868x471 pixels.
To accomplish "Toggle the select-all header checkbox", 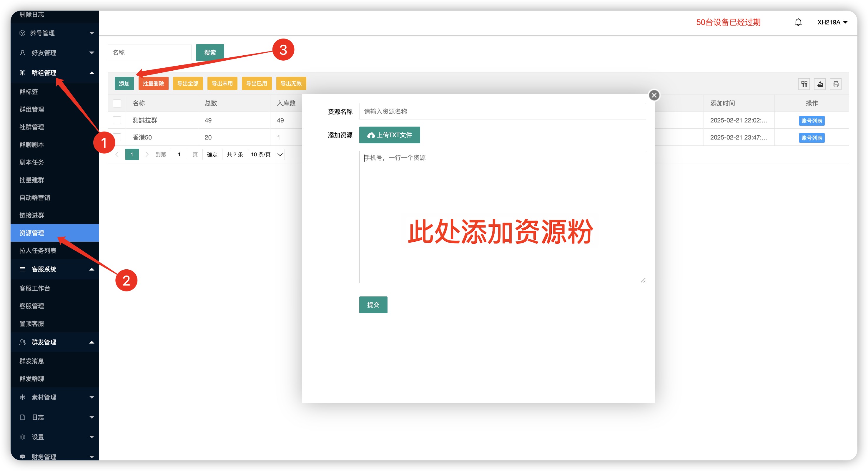I will (x=117, y=103).
